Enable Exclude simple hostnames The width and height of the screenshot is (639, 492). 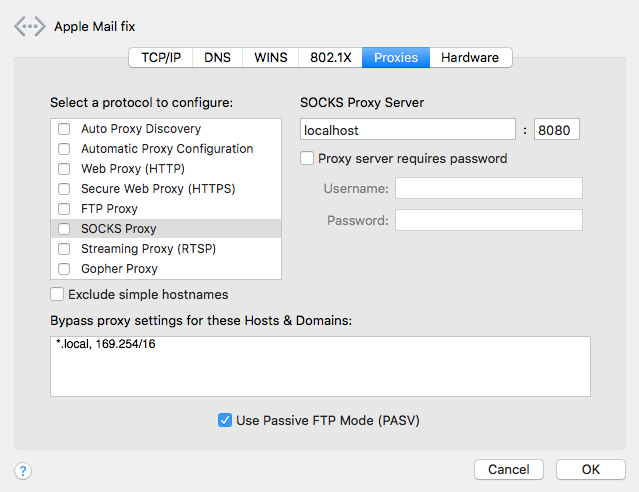pos(58,295)
